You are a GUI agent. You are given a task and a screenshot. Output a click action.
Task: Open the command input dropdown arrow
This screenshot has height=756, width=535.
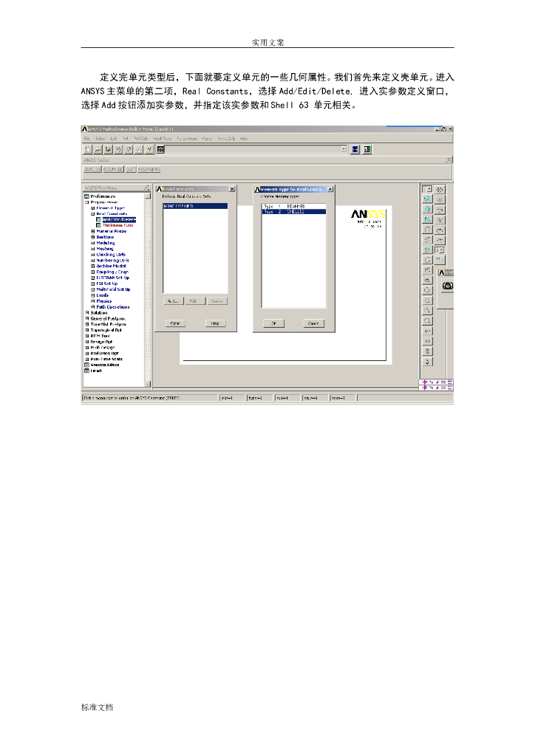pos(344,149)
